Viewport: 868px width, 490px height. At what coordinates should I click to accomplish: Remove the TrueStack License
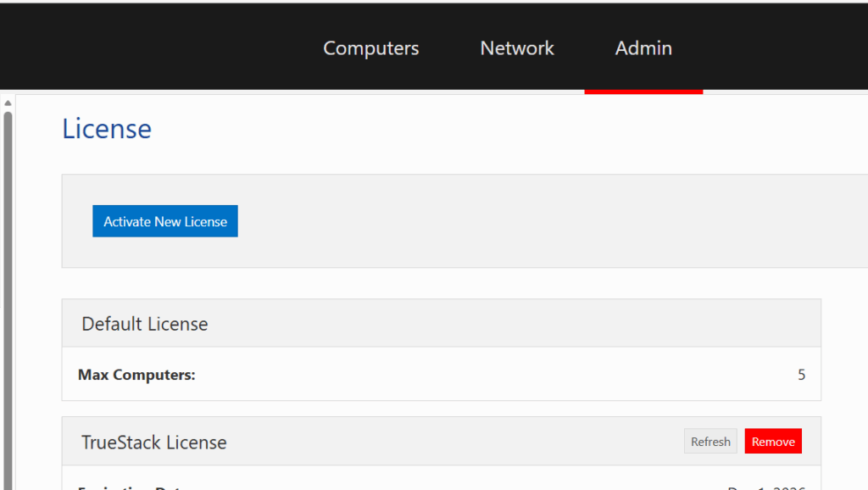click(x=773, y=442)
